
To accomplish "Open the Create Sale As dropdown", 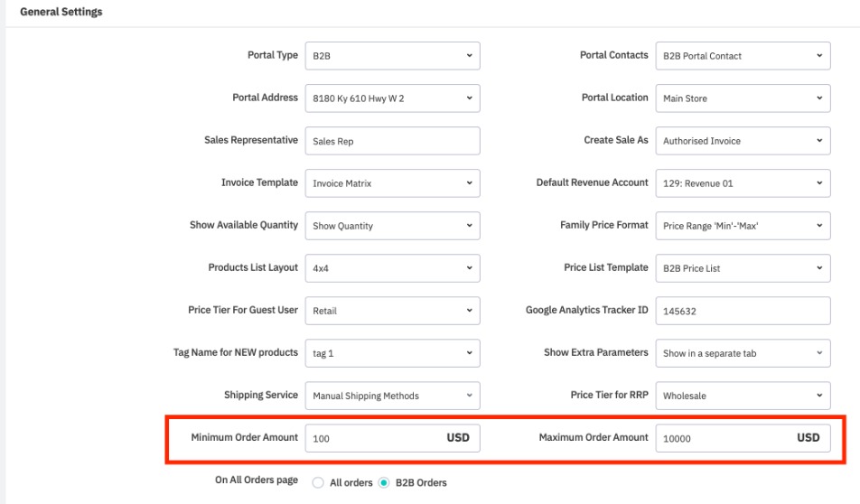I will (743, 141).
